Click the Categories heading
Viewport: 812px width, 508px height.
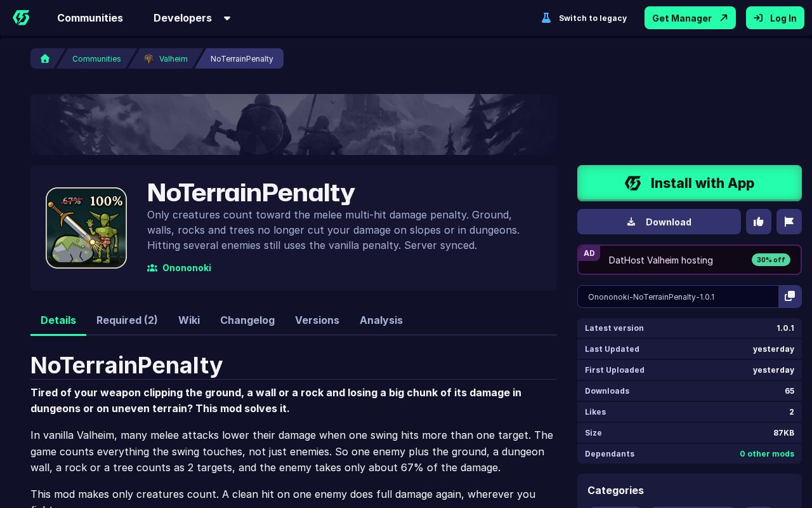tap(615, 490)
